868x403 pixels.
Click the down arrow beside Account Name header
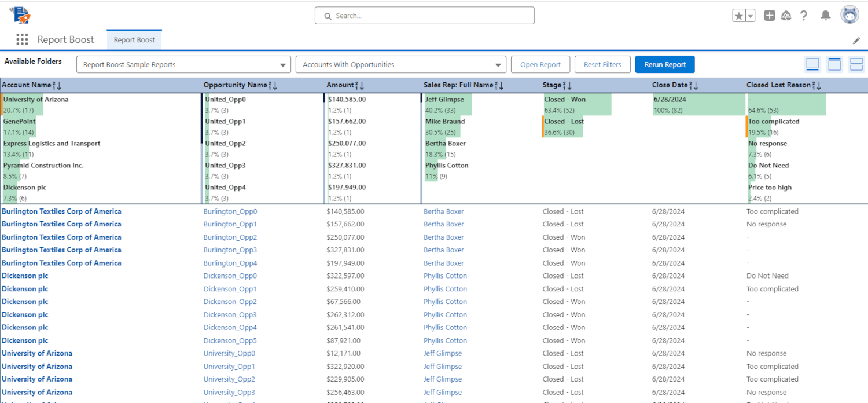tap(59, 85)
